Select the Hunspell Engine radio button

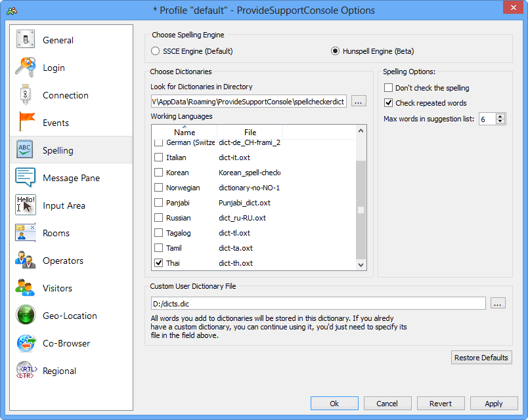(336, 51)
